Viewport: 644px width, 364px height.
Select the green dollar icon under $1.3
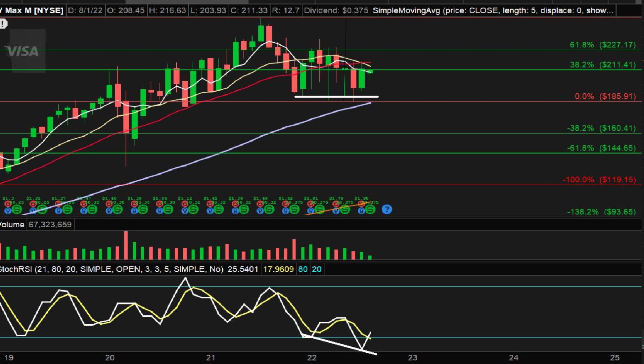17,210
